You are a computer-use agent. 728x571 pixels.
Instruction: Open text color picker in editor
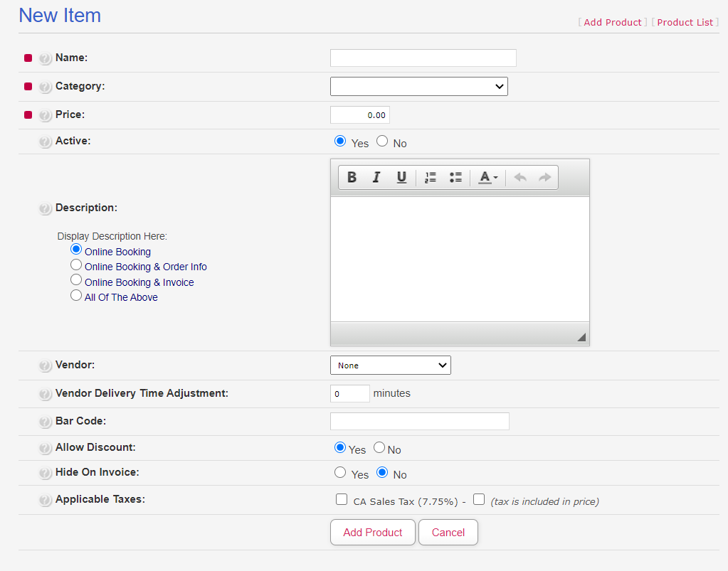point(488,177)
